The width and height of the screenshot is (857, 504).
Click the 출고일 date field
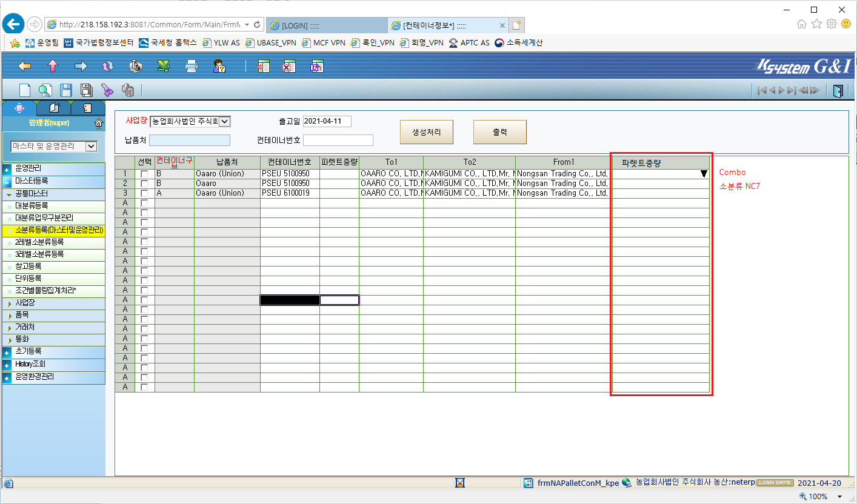tap(327, 121)
